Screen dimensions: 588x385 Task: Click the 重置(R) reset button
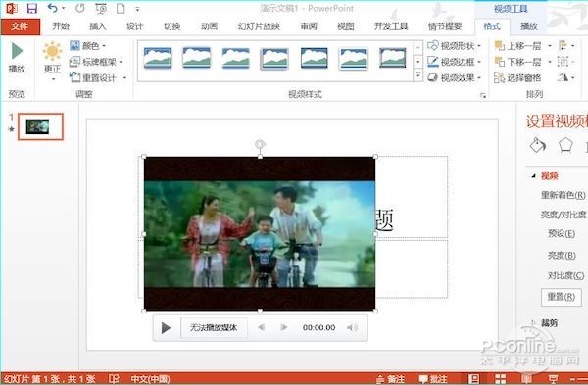pyautogui.click(x=562, y=297)
